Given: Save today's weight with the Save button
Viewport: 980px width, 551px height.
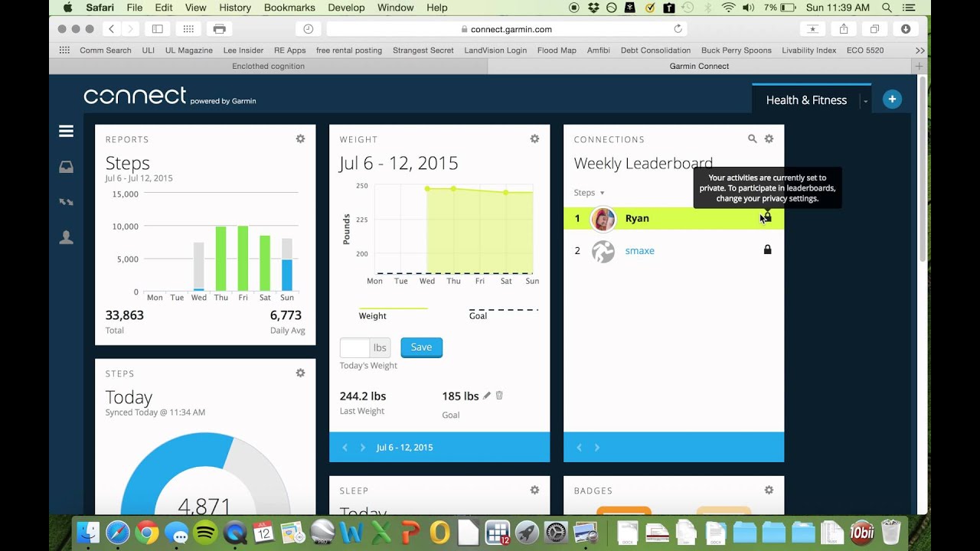Looking at the screenshot, I should pyautogui.click(x=421, y=347).
